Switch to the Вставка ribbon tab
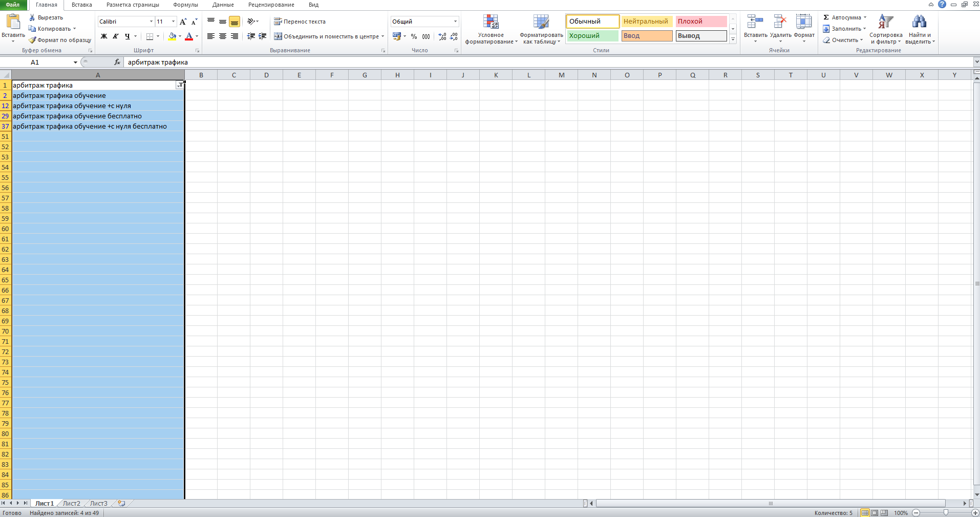 tap(82, 5)
